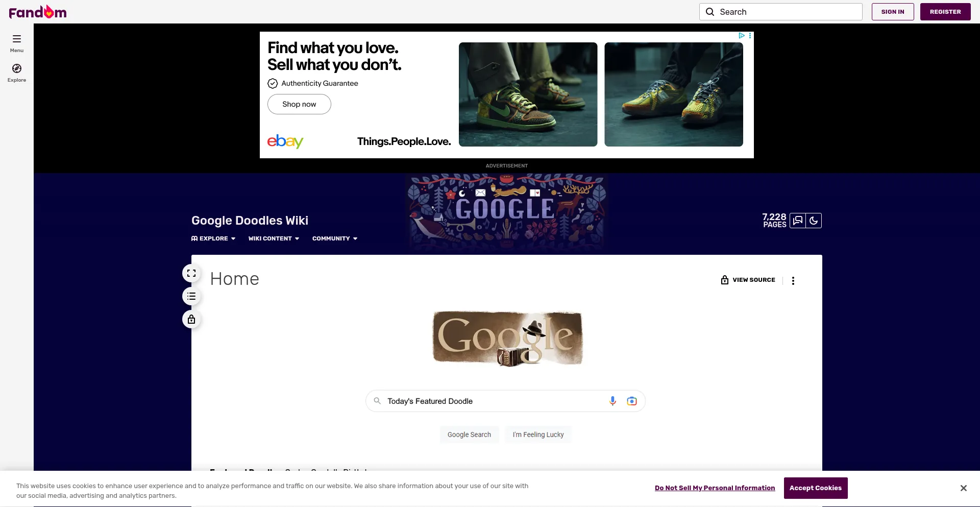980x507 pixels.
Task: Click the camera image search icon
Action: 632,401
